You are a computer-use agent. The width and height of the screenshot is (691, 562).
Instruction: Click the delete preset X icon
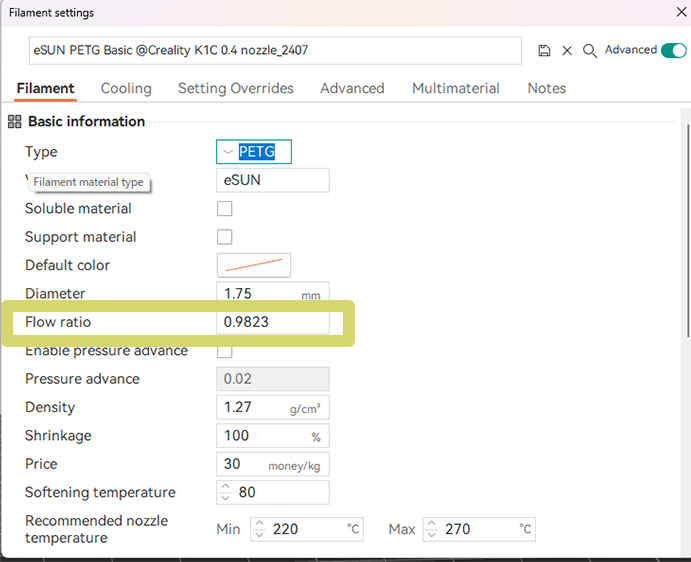(567, 51)
